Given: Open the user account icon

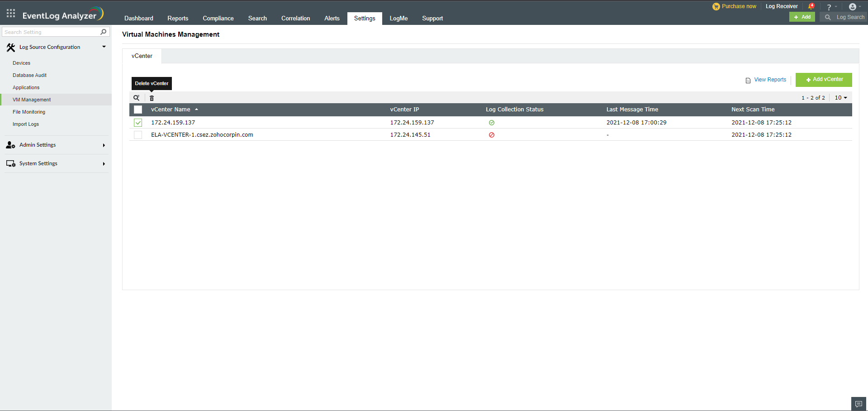Looking at the screenshot, I should (x=853, y=6).
